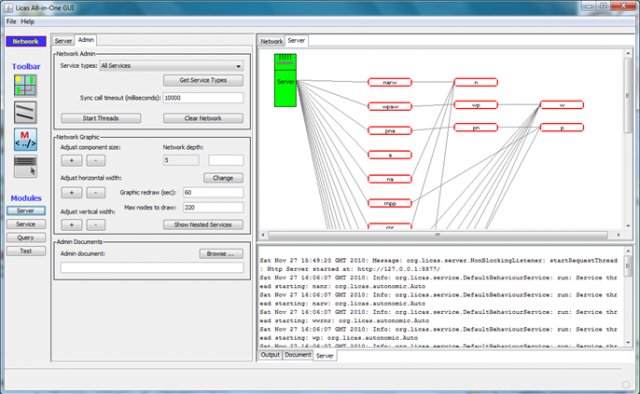640x394 pixels.
Task: Switch to the Server tab in left panel
Action: [63, 41]
